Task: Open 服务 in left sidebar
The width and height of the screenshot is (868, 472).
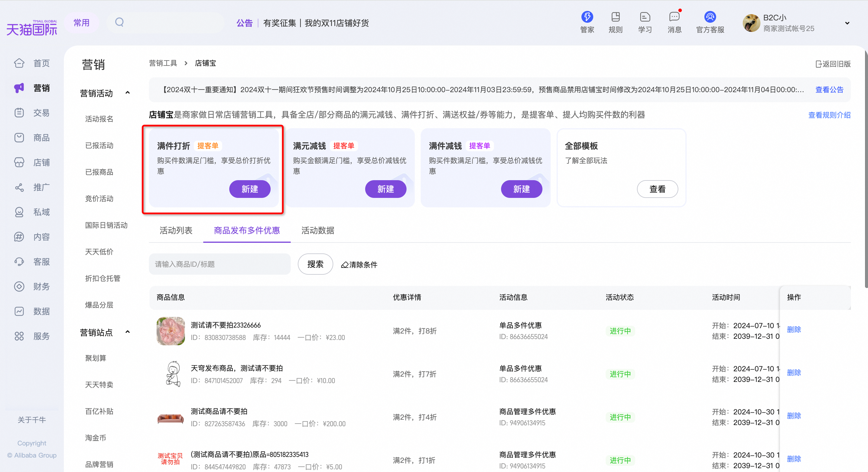Action: [x=32, y=336]
